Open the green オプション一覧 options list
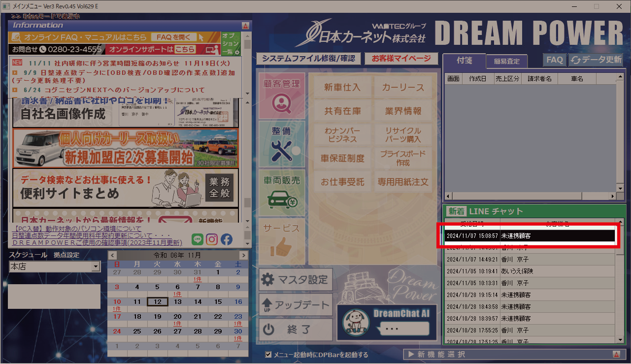This screenshot has width=631, height=364. point(231,44)
